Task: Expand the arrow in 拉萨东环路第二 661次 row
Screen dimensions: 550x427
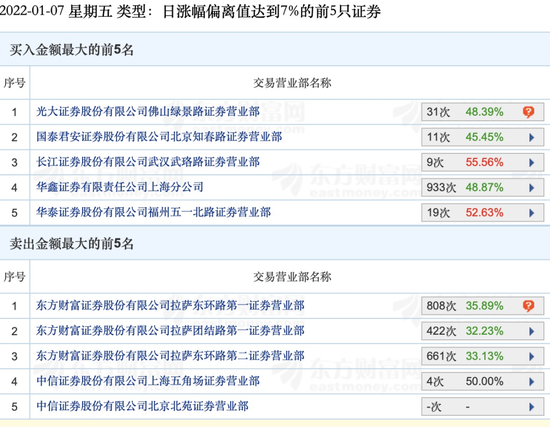Action: pos(532,356)
